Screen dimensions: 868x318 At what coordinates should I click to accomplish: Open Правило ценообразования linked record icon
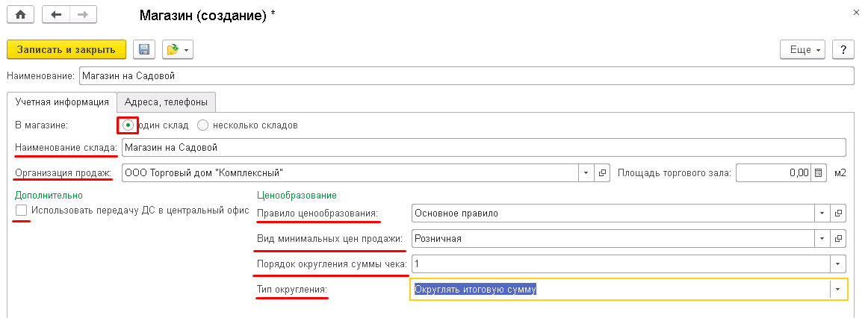coord(838,213)
